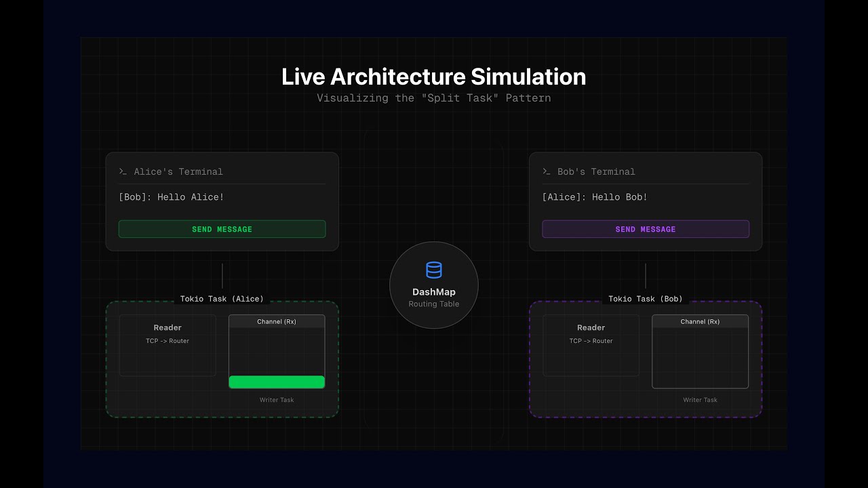Click "TCP -> Router" in Bob's Reader
The width and height of the screenshot is (868, 488).
[x=591, y=341]
